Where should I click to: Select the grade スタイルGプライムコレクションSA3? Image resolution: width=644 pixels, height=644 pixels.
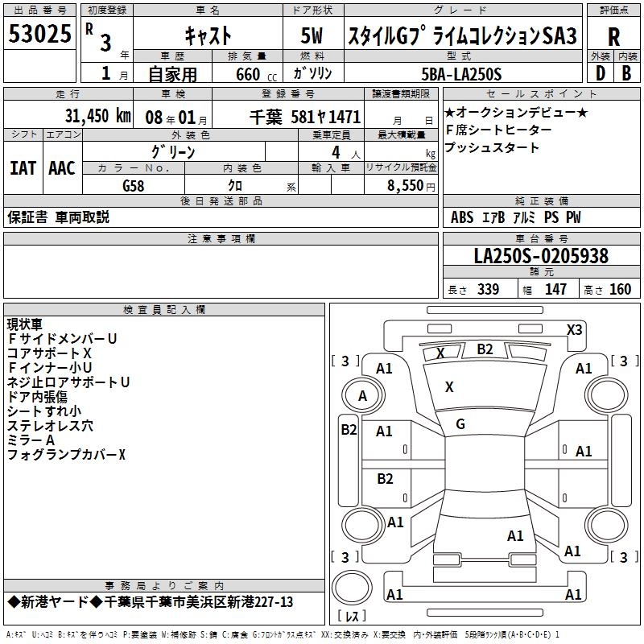click(x=462, y=35)
